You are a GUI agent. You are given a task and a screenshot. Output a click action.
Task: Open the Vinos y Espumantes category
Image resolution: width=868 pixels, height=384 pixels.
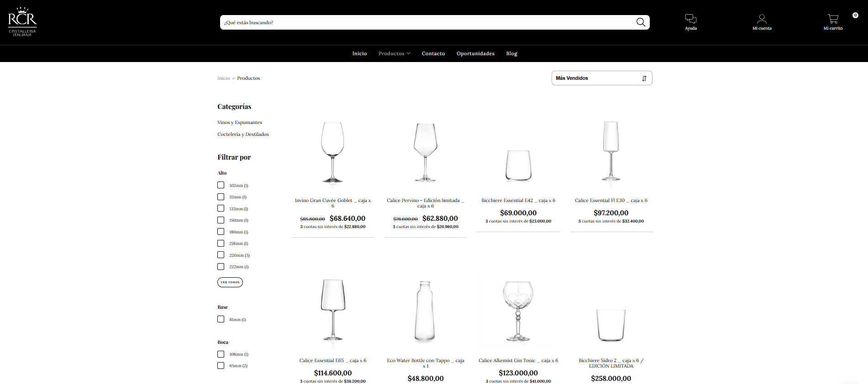[240, 123]
